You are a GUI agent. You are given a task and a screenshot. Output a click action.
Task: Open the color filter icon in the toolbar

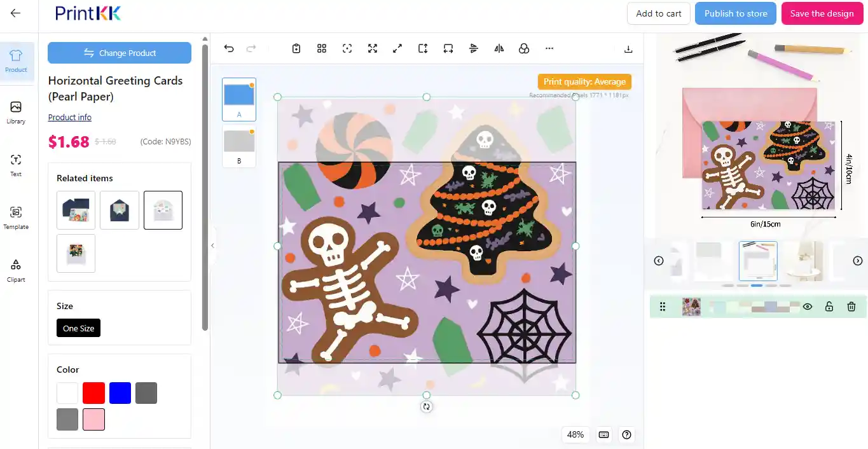(x=524, y=48)
